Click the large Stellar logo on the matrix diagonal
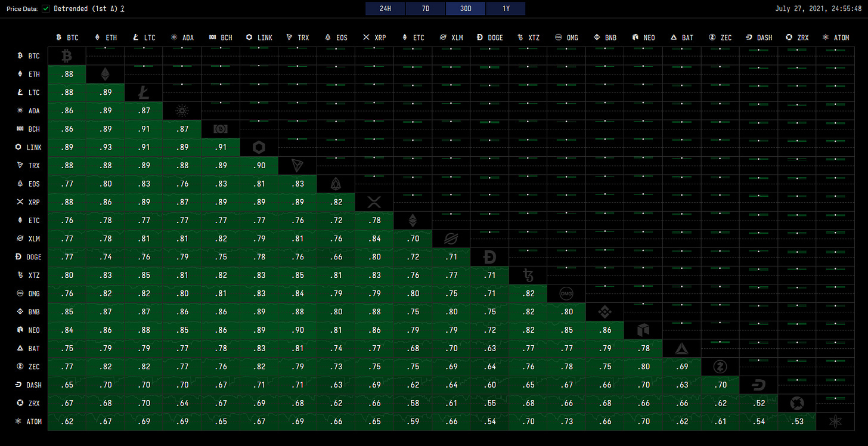The width and height of the screenshot is (868, 446). (451, 239)
